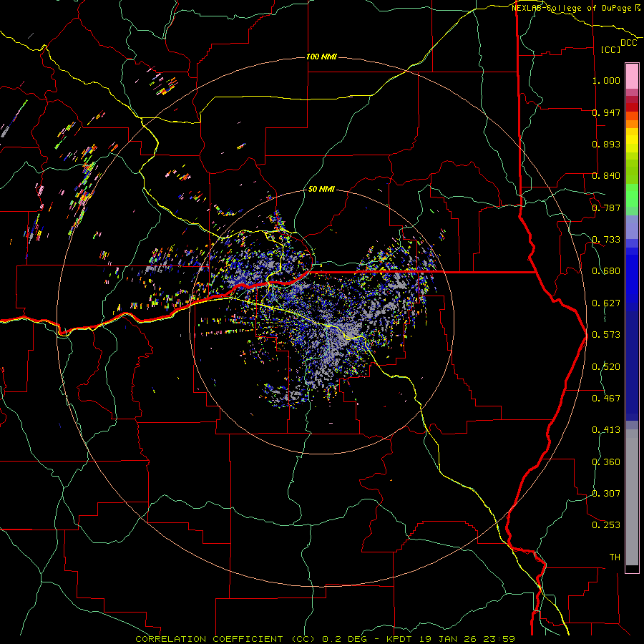Select the 0.360 scale value

pyautogui.click(x=606, y=462)
